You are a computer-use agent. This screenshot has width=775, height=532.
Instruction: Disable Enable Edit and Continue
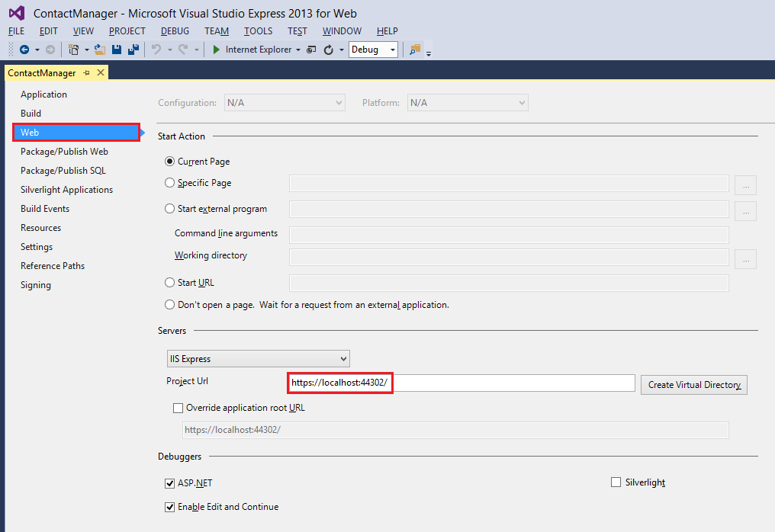pos(169,506)
